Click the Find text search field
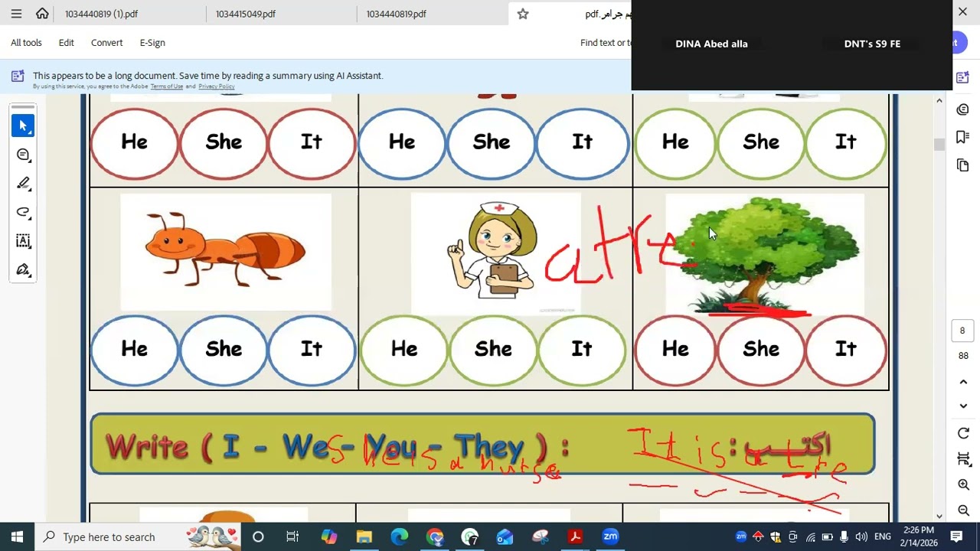Viewport: 980px width, 551px height. (605, 43)
